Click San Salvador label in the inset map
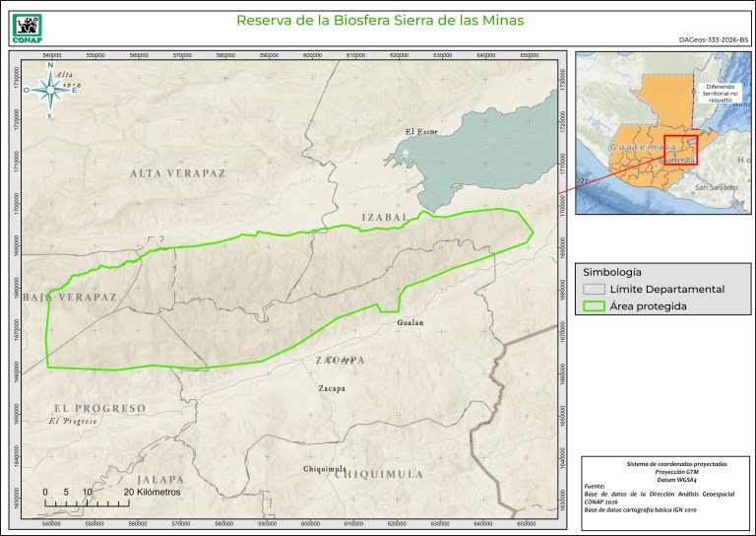756x536 pixels. click(x=715, y=187)
